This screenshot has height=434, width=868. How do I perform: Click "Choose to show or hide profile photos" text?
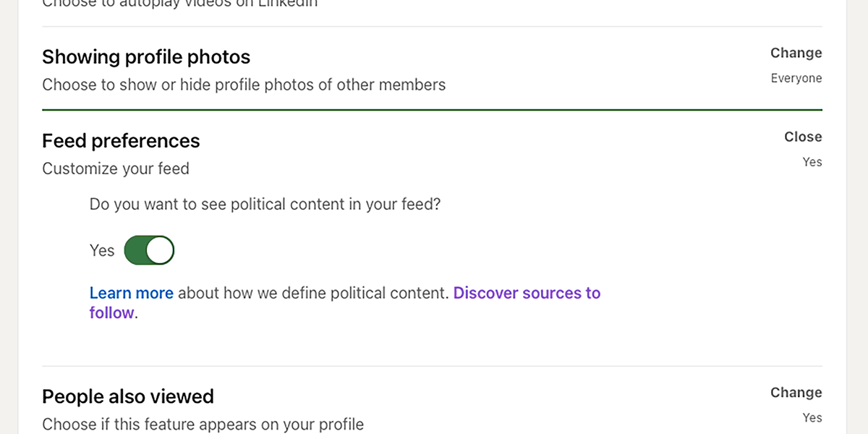click(244, 84)
